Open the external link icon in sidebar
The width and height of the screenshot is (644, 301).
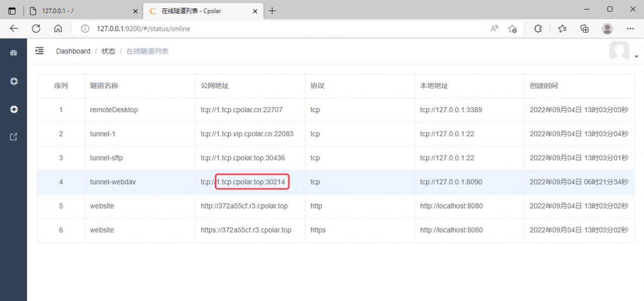[14, 136]
